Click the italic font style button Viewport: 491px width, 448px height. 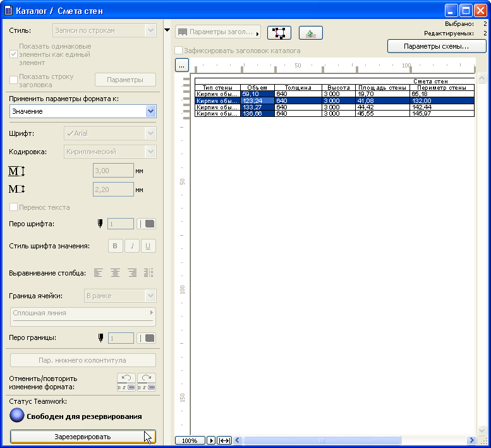coord(132,246)
